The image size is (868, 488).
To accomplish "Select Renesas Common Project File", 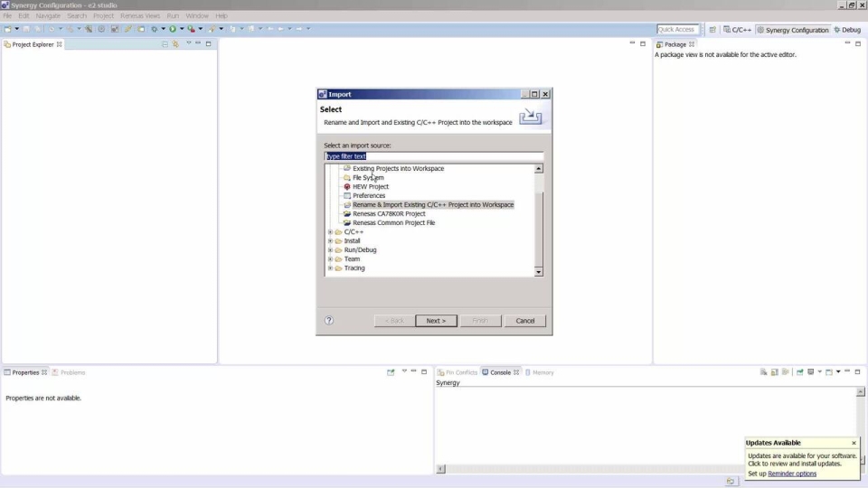I will [x=393, y=222].
